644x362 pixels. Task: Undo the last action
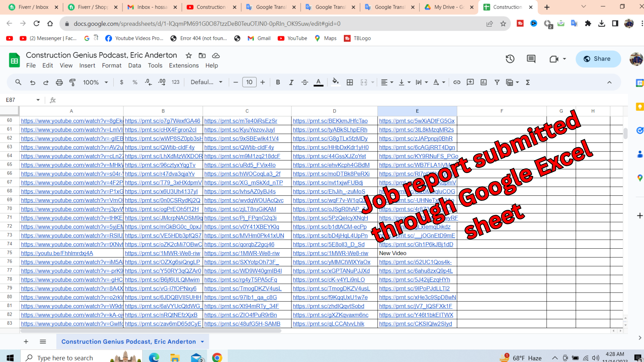[33, 82]
